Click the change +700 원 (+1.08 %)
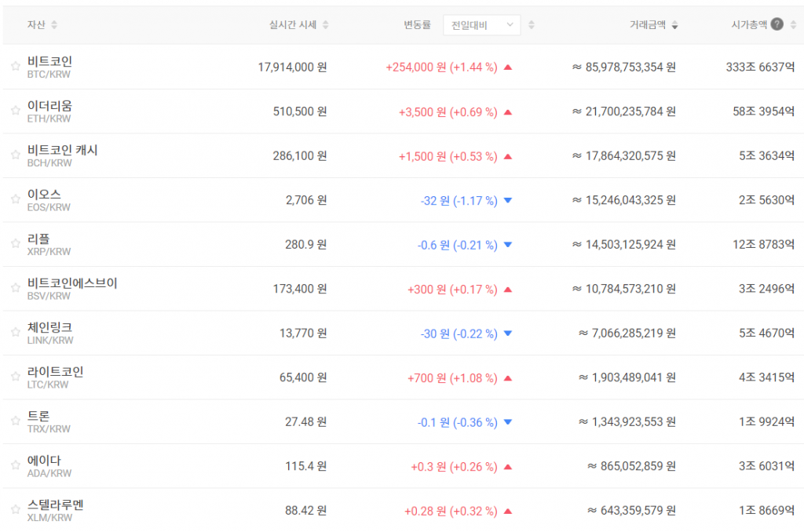This screenshot has height=532, width=804. [452, 377]
